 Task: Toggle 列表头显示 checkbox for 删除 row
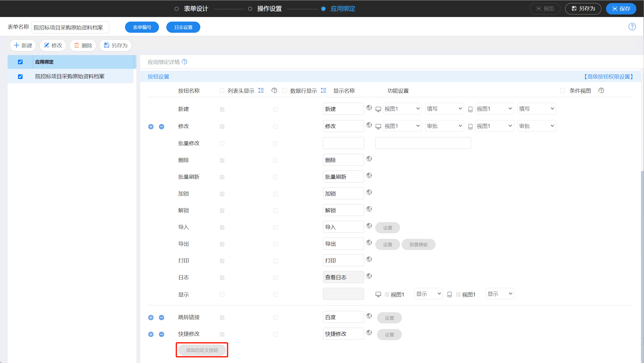click(x=222, y=160)
